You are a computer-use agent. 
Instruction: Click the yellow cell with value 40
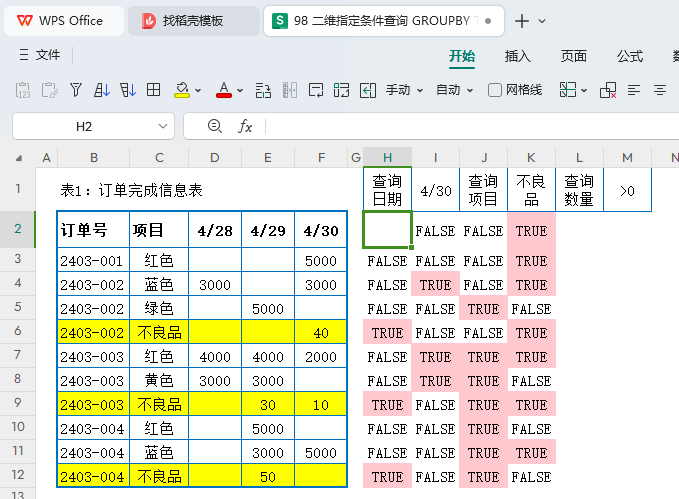pyautogui.click(x=321, y=333)
